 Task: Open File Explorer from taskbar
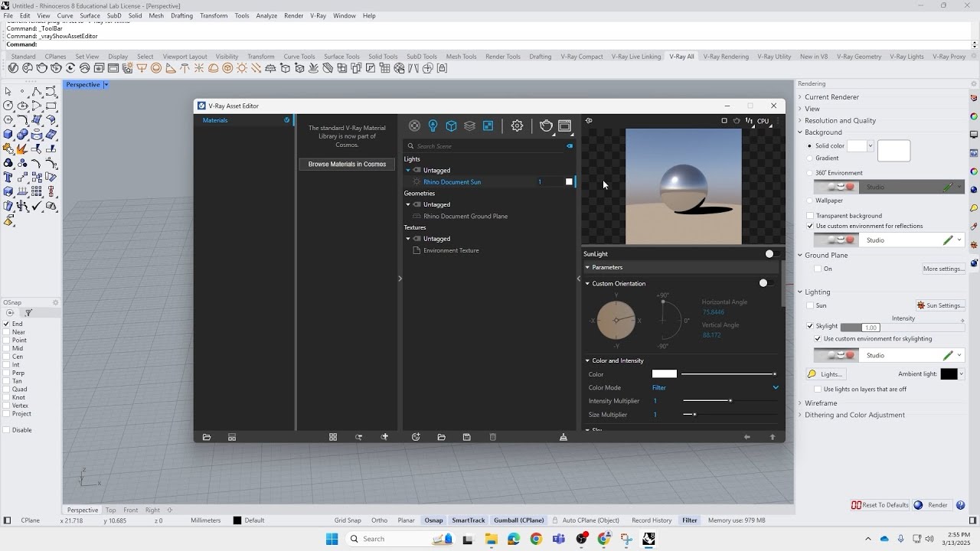pyautogui.click(x=490, y=539)
